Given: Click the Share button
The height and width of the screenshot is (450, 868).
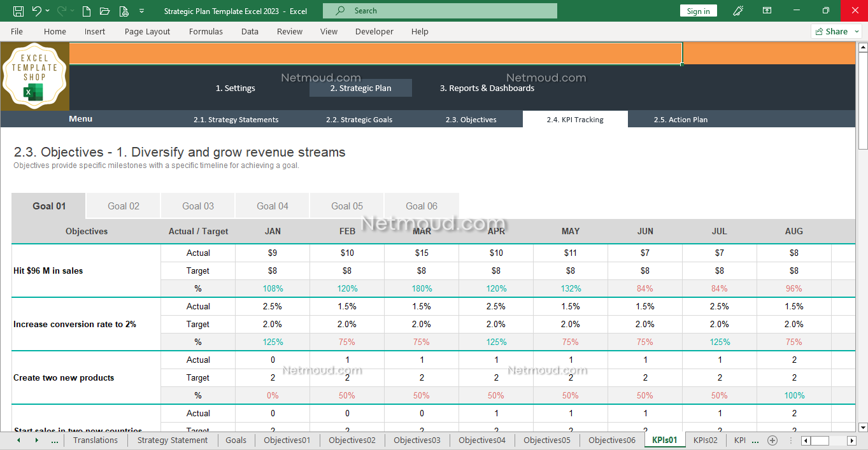Looking at the screenshot, I should (x=831, y=32).
